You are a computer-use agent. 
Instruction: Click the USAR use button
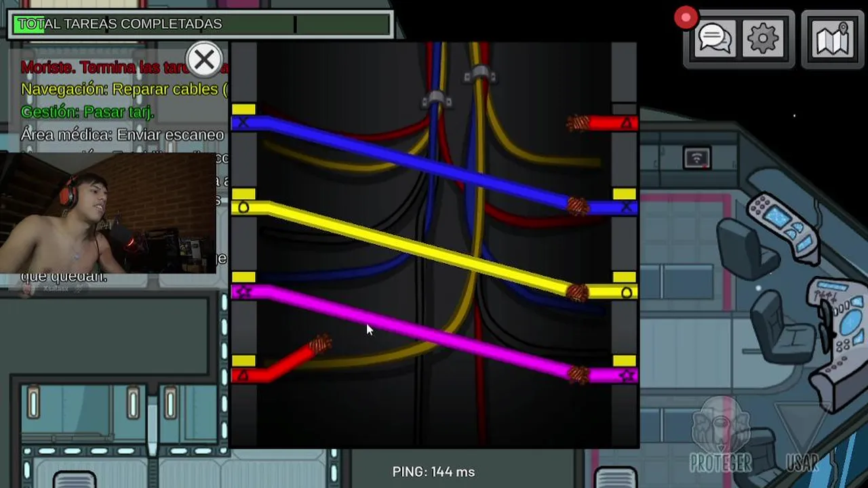[802, 437]
